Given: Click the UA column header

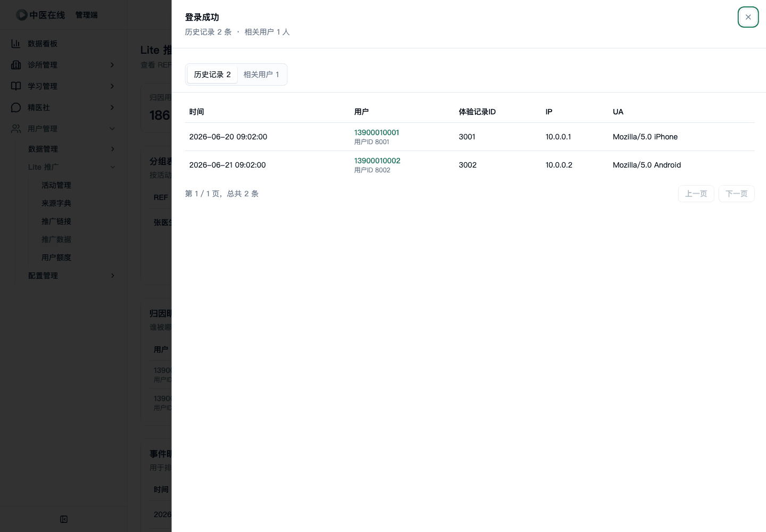Looking at the screenshot, I should (618, 112).
